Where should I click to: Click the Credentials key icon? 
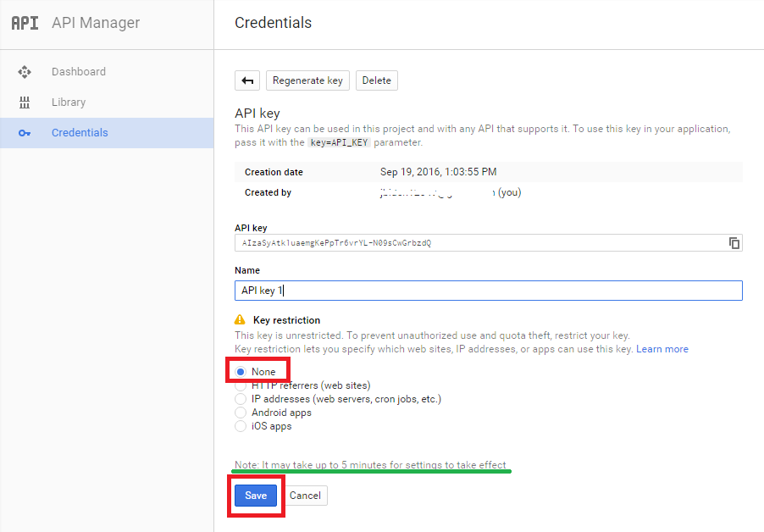[25, 133]
